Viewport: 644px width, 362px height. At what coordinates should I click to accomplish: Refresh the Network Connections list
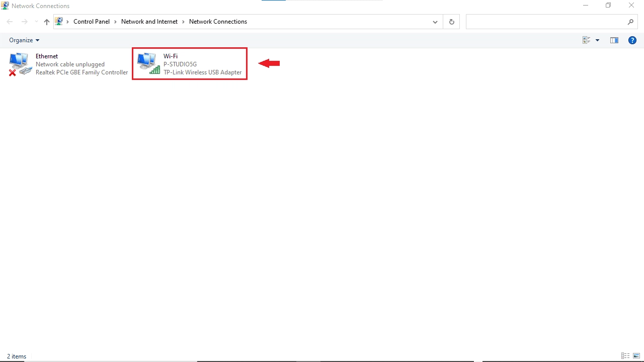click(x=451, y=22)
